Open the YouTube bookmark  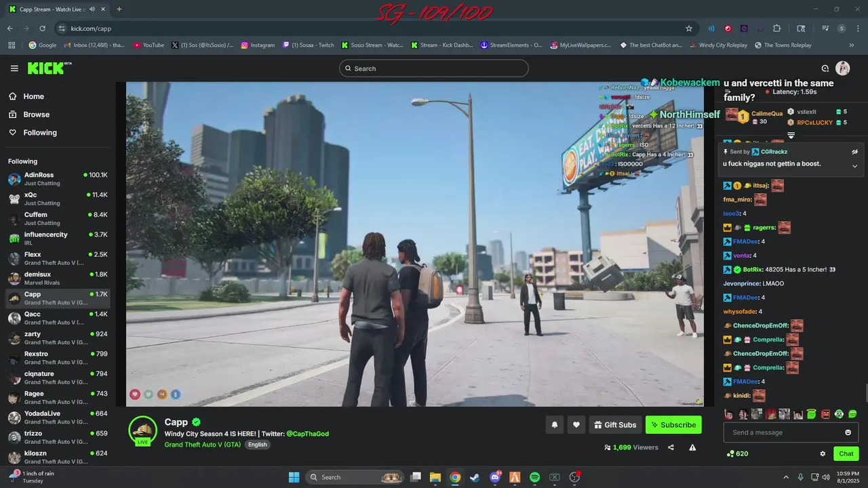click(149, 45)
